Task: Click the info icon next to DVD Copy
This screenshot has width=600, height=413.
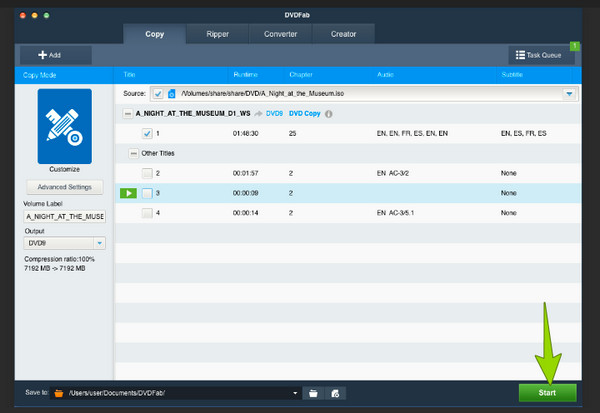Action: [x=329, y=114]
